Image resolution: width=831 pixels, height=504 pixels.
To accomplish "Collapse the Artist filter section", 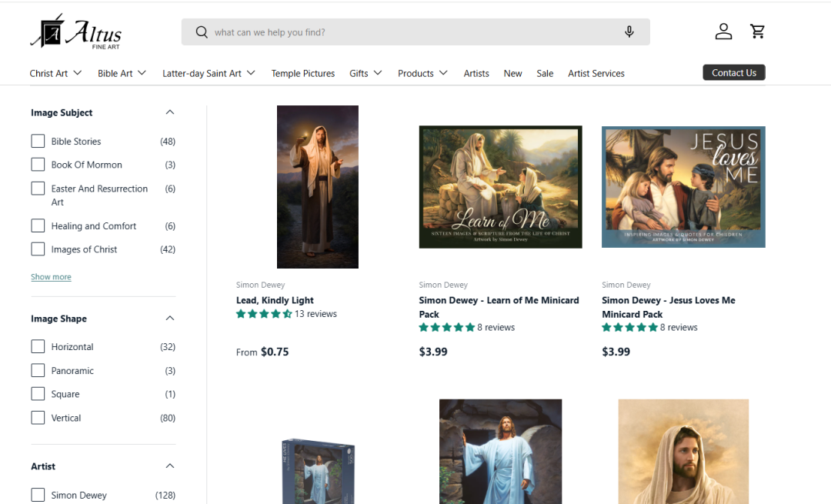I will [169, 466].
